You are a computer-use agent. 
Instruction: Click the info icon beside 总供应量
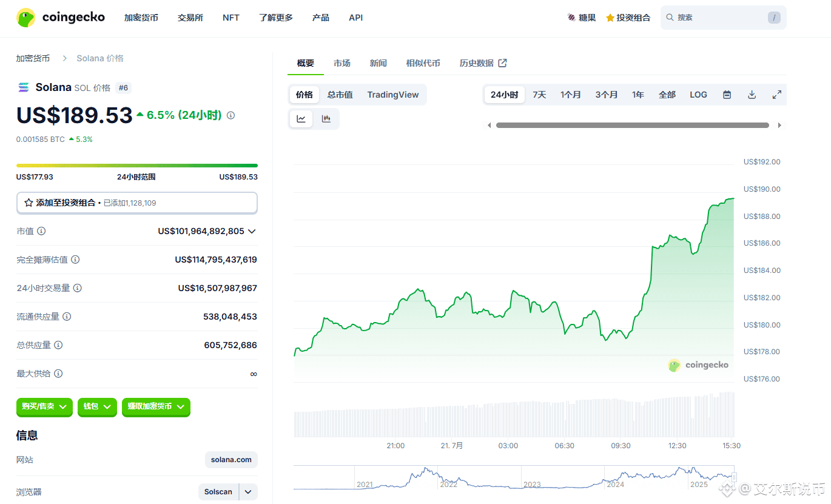click(58, 345)
